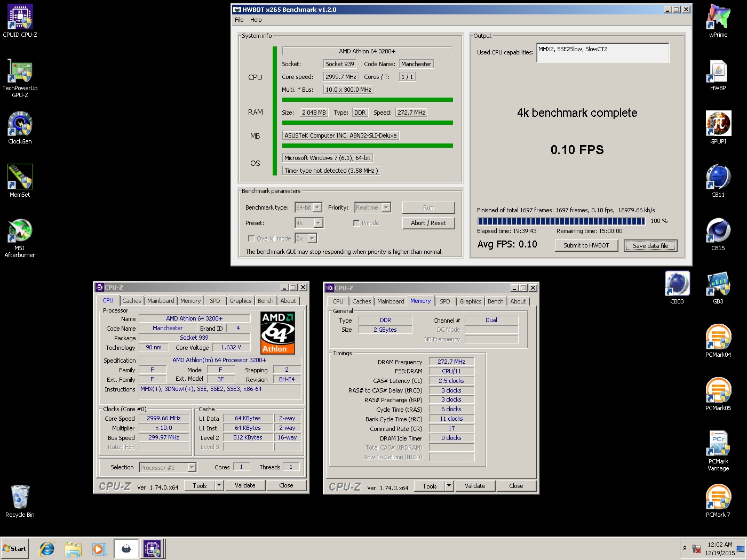Open Bench tab in right CPU-Z

click(496, 301)
